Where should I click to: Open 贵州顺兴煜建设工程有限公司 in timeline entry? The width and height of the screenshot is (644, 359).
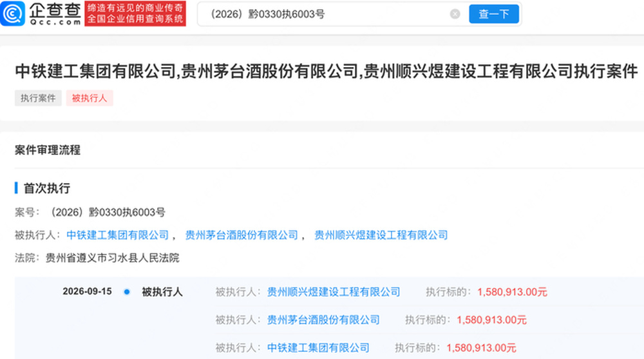[334, 292]
